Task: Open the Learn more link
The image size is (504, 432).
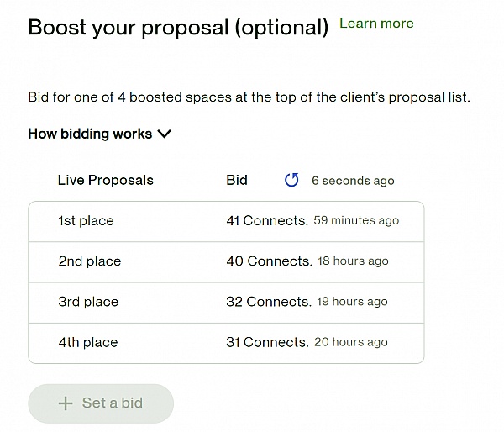Action: 376,24
